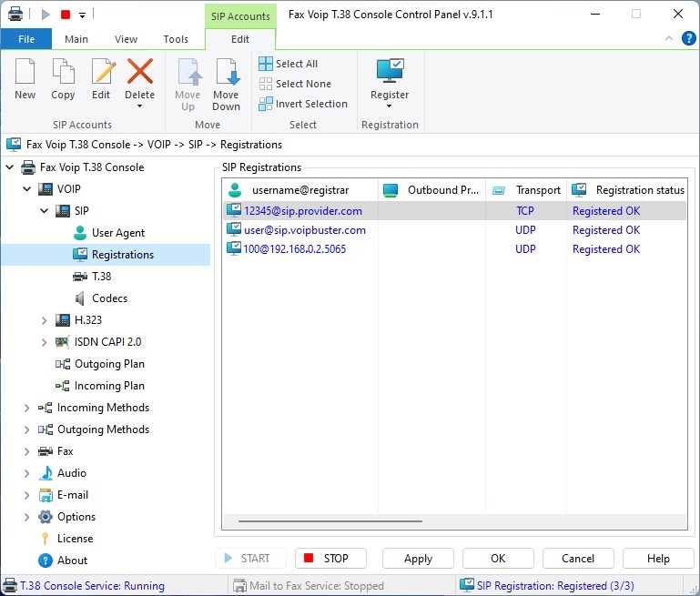This screenshot has width=700, height=596.
Task: Click the red Delete X icon
Action: tap(140, 71)
